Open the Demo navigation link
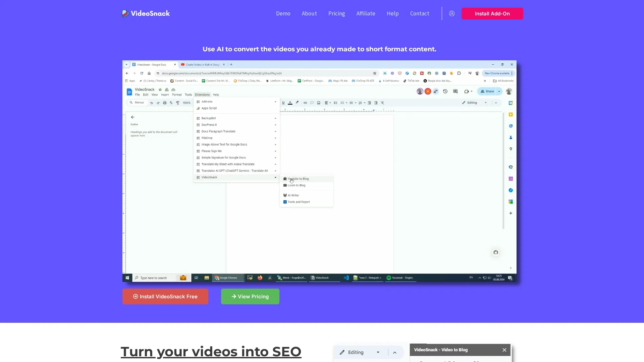The width and height of the screenshot is (644, 362). point(283,13)
